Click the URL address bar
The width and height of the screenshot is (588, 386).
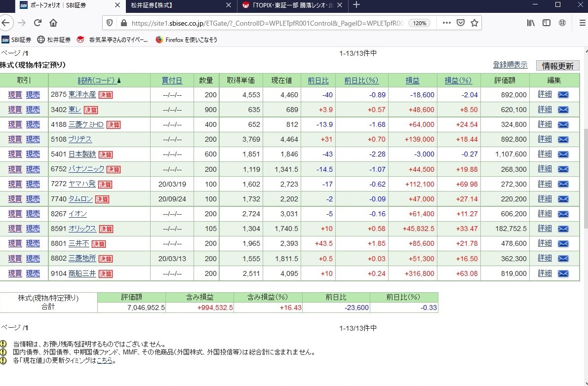[267, 23]
